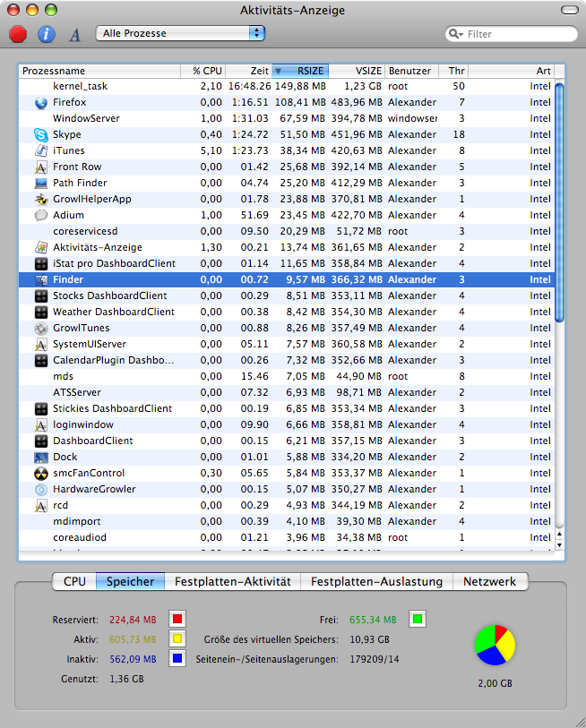Select the coreservicesd process row
The image size is (586, 728).
(287, 231)
